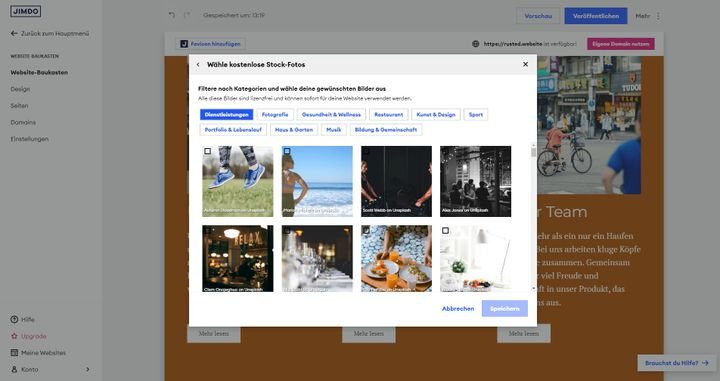720x381 pixels.
Task: Click the last Mehr lesen button on page
Action: [x=523, y=334]
